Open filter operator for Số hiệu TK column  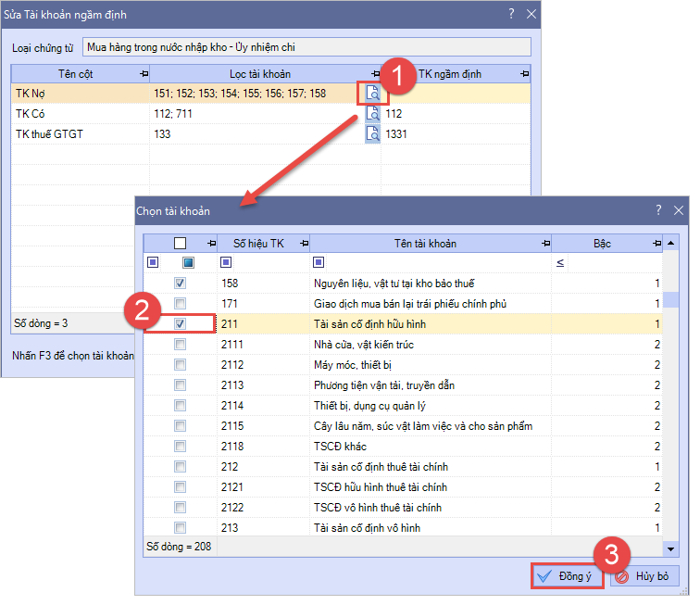pos(226,263)
